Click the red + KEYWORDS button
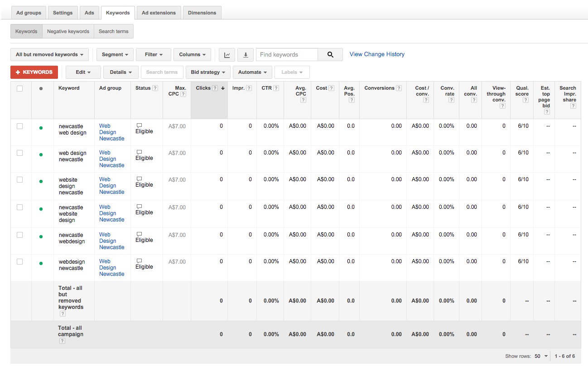 click(x=34, y=72)
